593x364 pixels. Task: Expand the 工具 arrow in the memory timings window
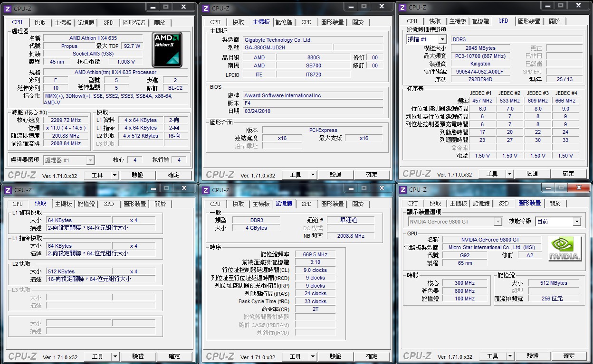point(312,356)
